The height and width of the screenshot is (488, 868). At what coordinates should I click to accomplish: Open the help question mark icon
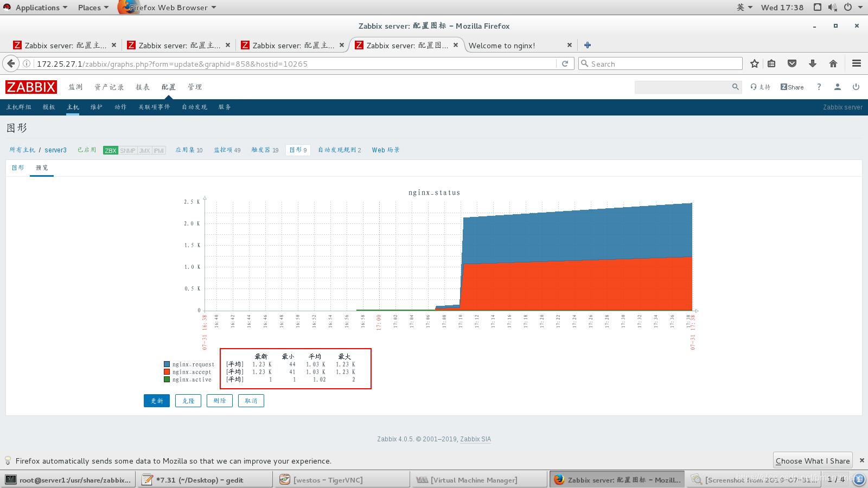click(819, 87)
